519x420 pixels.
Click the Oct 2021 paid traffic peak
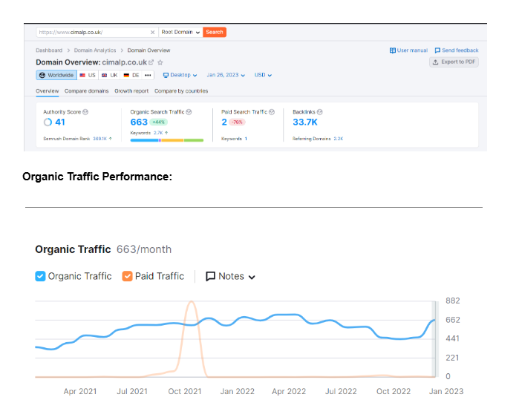192,302
